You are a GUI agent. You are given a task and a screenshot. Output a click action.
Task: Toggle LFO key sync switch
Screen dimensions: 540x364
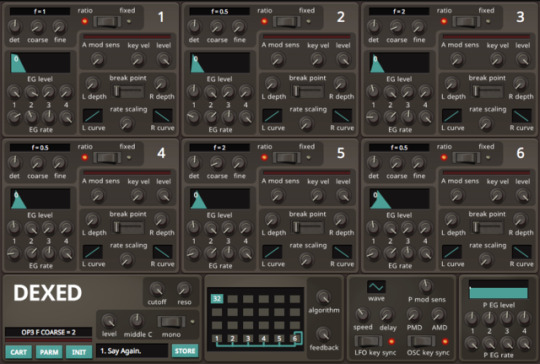click(368, 341)
